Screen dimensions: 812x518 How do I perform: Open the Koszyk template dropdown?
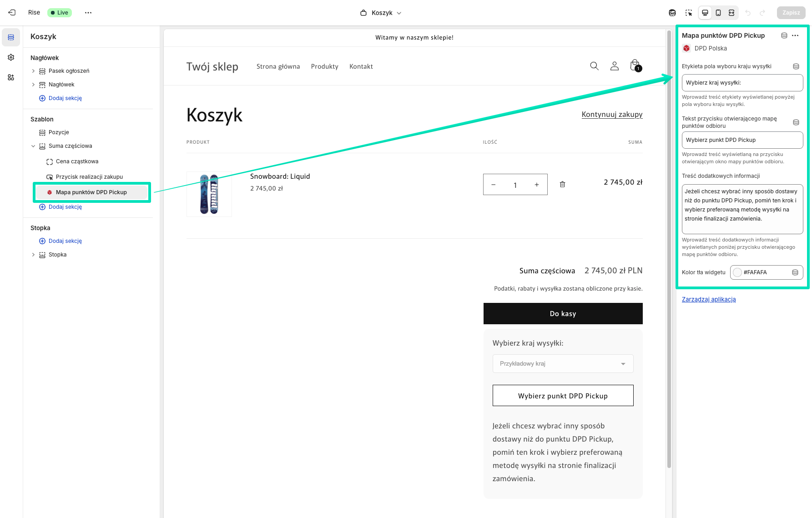click(381, 13)
